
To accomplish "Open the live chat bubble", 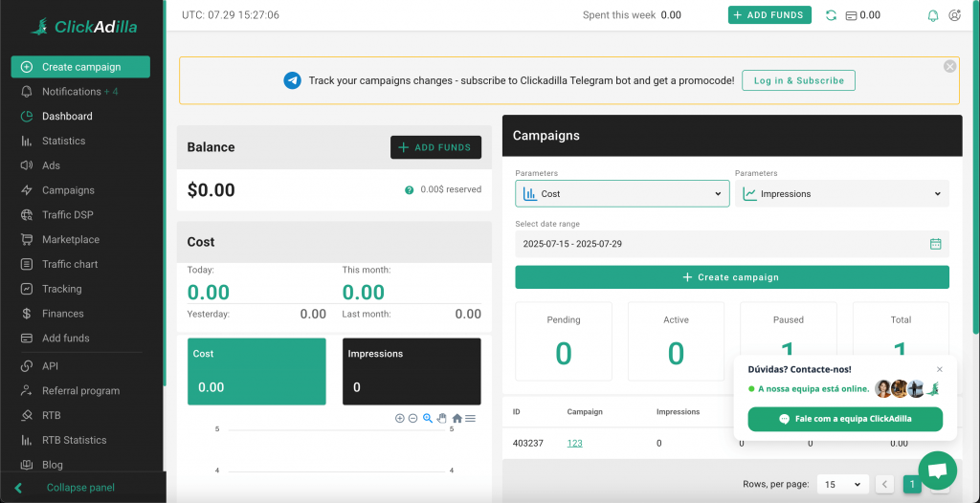I will tap(938, 470).
